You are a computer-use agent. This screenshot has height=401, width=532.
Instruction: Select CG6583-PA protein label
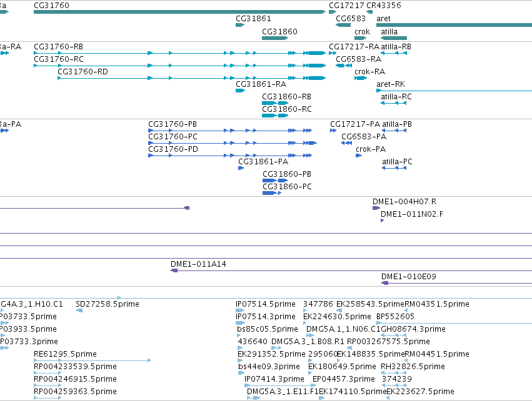364,137
